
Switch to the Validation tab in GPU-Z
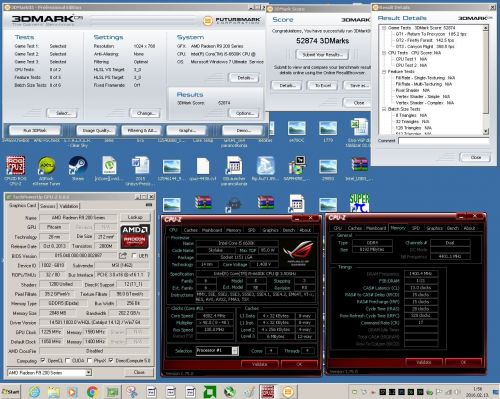coord(69,206)
